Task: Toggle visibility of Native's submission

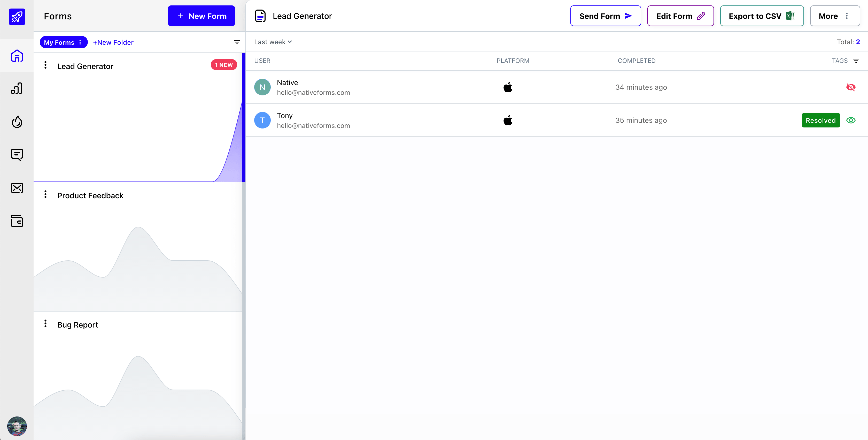Action: pyautogui.click(x=851, y=87)
